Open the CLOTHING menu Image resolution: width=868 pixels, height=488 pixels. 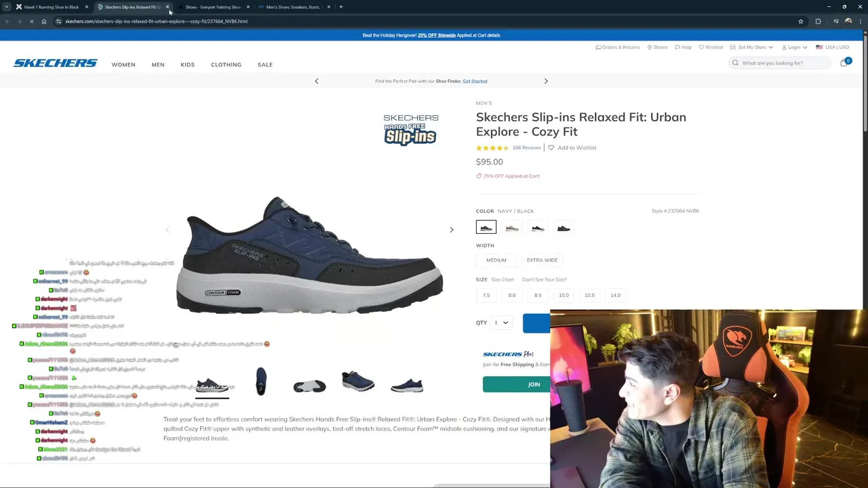pos(226,64)
